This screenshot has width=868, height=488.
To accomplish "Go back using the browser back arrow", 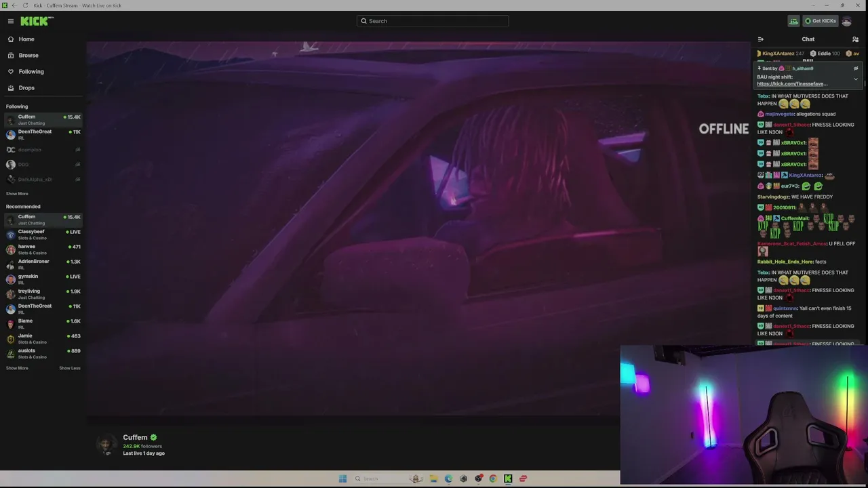I will pos(15,5).
